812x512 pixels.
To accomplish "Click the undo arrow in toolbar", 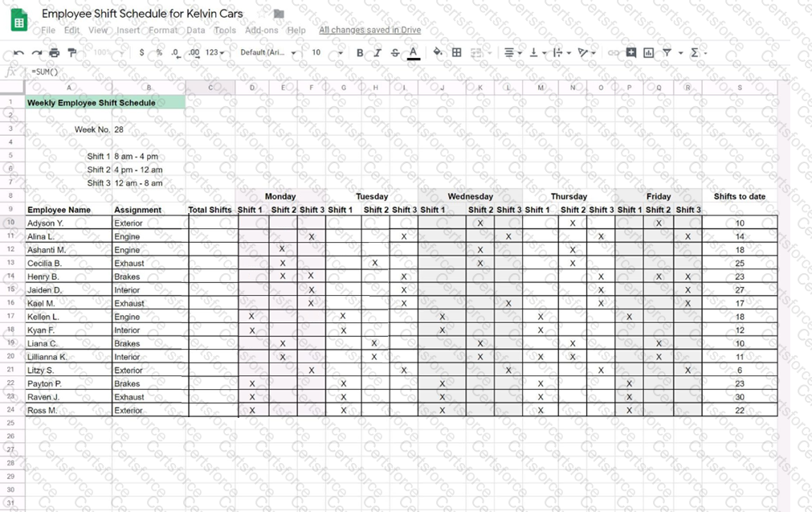I will click(18, 53).
